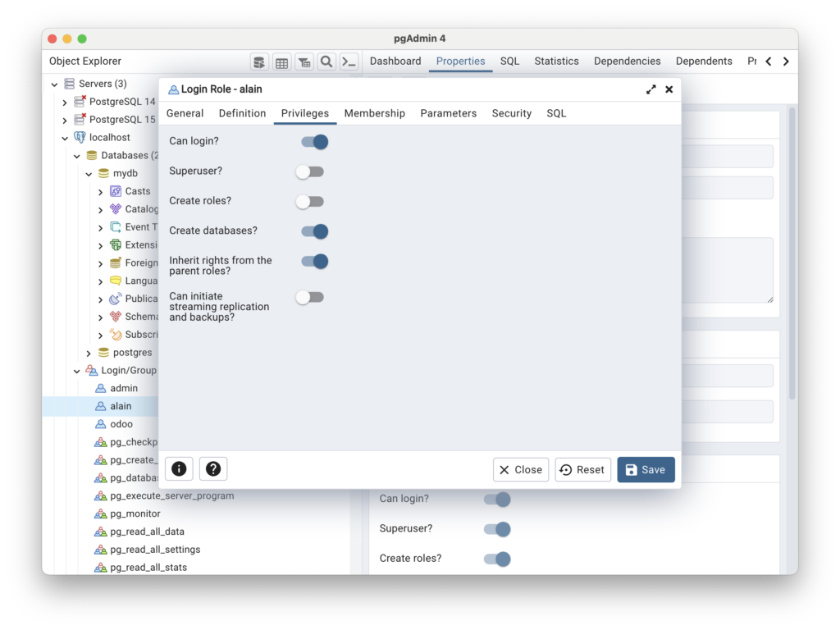The height and width of the screenshot is (630, 840).
Task: Select pg_execute_server_program role in tree
Action: [172, 496]
